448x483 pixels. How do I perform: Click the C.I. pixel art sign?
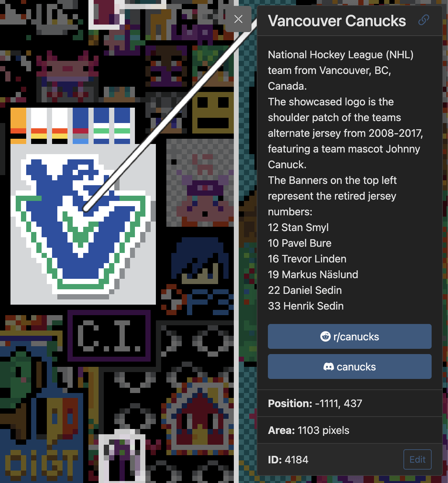click(109, 336)
